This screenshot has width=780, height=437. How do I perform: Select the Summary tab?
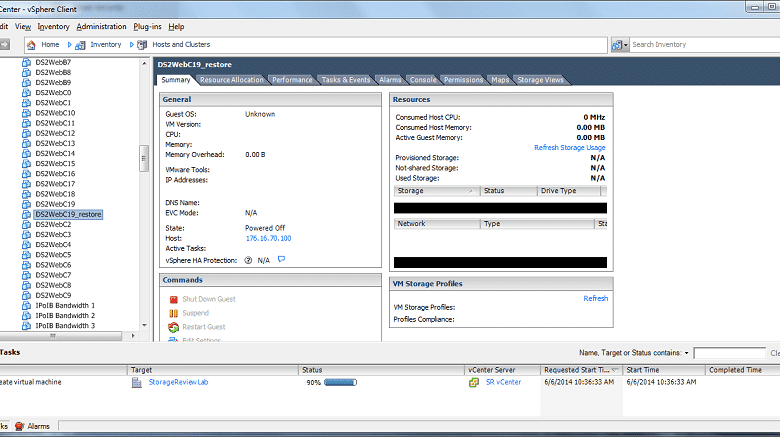point(176,80)
